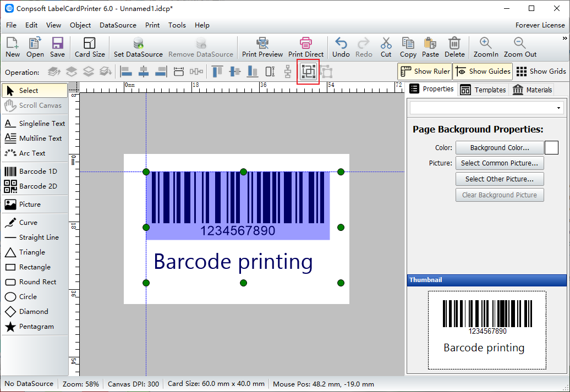Pick the Singleline Text tool

click(x=35, y=124)
